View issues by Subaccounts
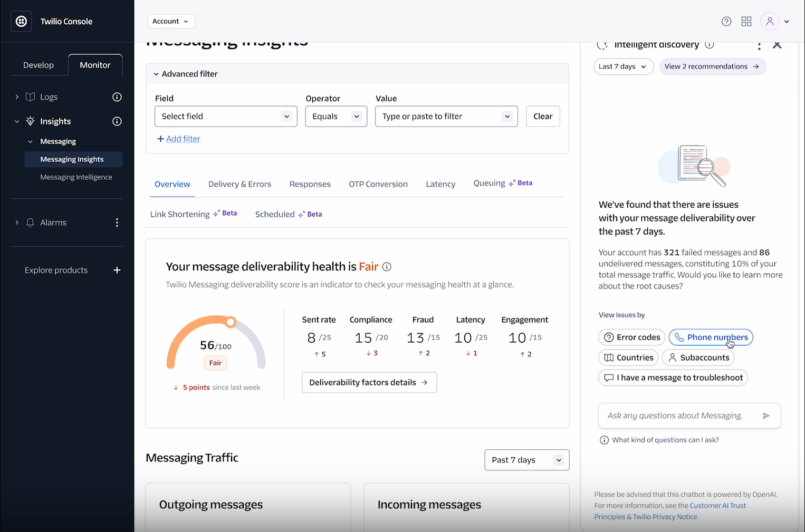Viewport: 805px width, 532px height. click(698, 357)
